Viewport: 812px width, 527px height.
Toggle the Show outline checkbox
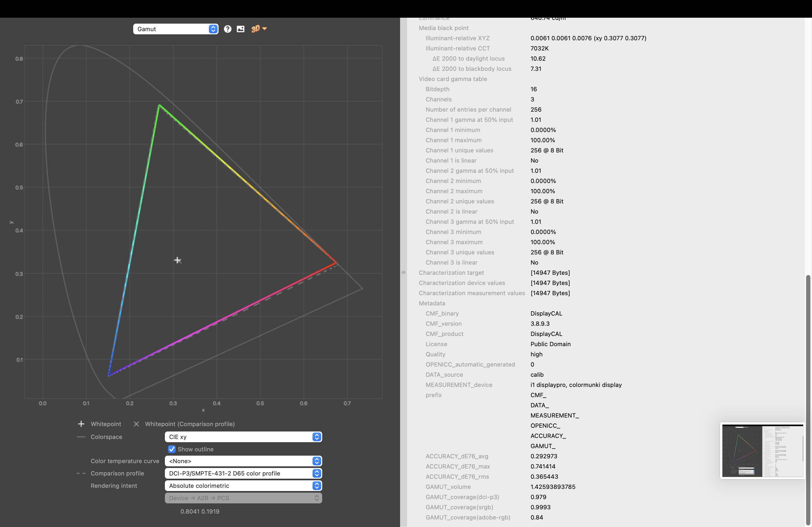coord(172,449)
